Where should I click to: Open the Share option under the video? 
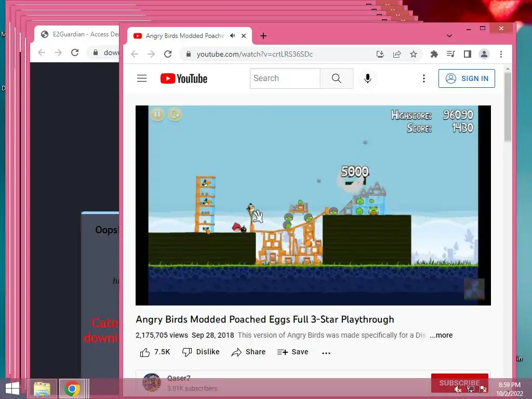248,352
